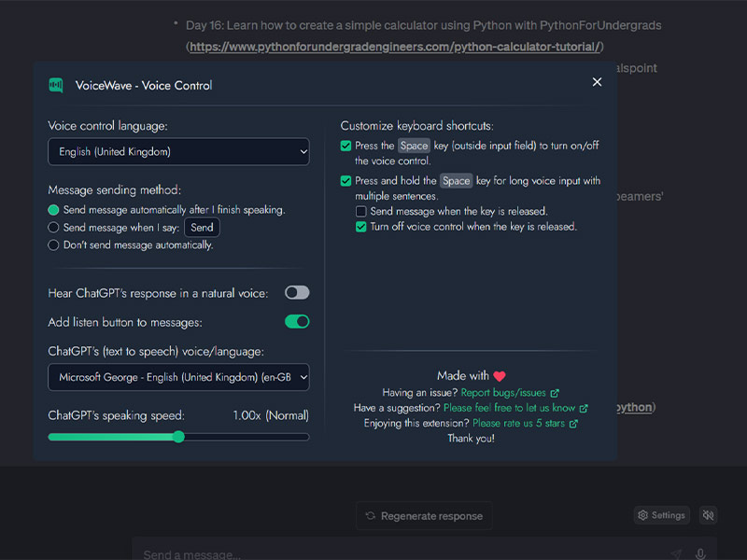The height and width of the screenshot is (560, 747).
Task: Click the microphone icon in message box
Action: pyautogui.click(x=700, y=553)
